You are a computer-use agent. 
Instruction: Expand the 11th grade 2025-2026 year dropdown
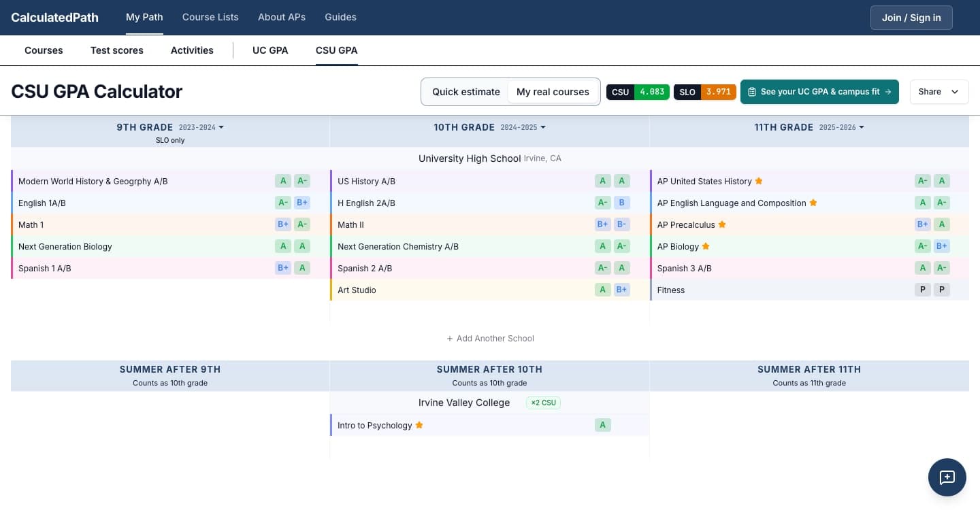coord(842,127)
